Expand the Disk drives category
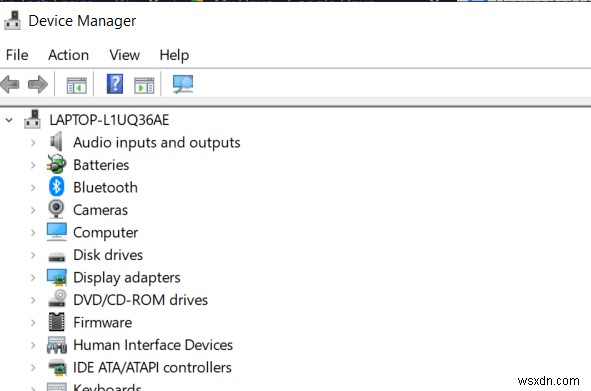Viewport: 591px width, 391px height. point(33,255)
